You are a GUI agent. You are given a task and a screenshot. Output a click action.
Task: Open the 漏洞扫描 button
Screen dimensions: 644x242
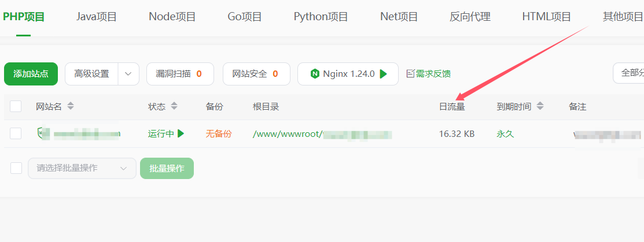(x=179, y=74)
